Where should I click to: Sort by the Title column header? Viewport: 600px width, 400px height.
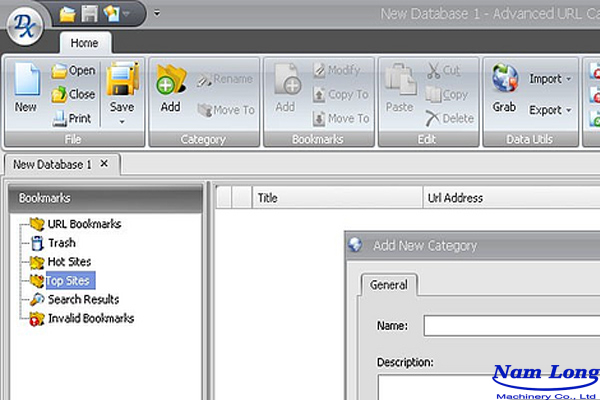click(268, 198)
